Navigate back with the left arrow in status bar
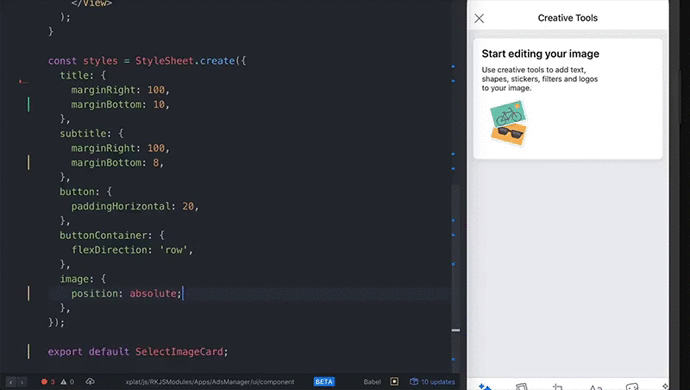The height and width of the screenshot is (390, 690). pyautogui.click(x=11, y=382)
